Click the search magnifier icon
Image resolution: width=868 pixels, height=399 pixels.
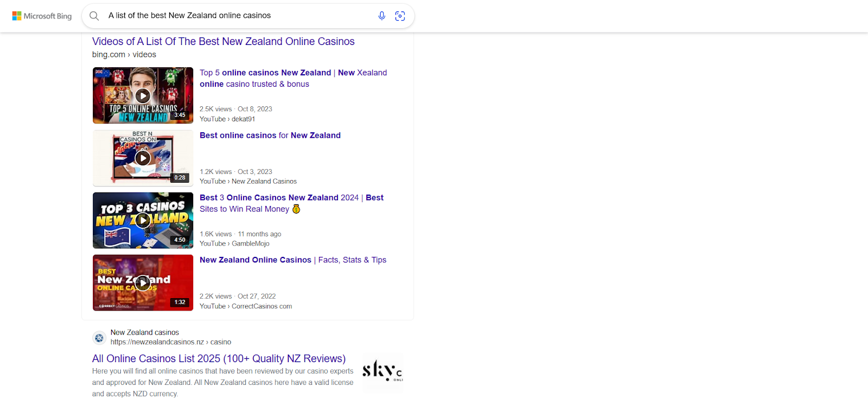(94, 16)
